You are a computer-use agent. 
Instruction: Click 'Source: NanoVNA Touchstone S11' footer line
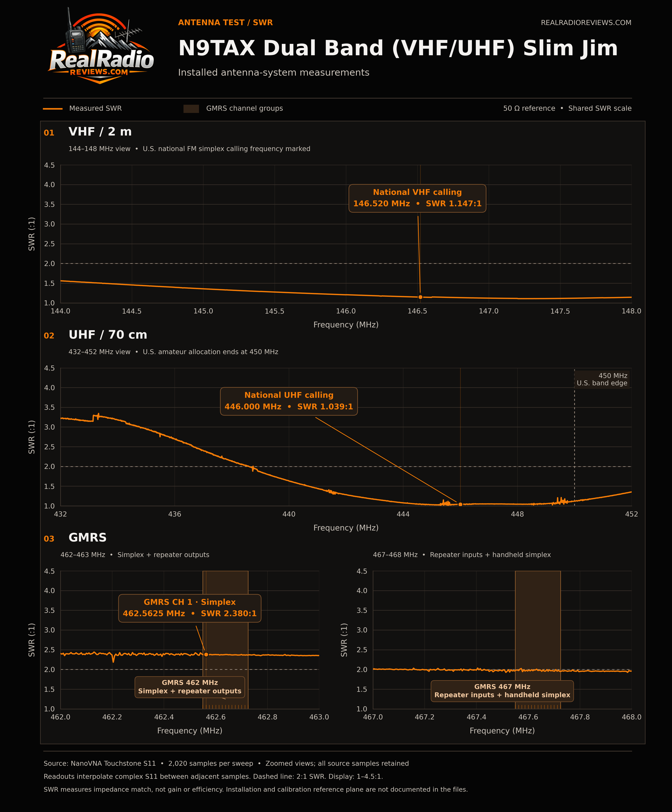pos(226,764)
